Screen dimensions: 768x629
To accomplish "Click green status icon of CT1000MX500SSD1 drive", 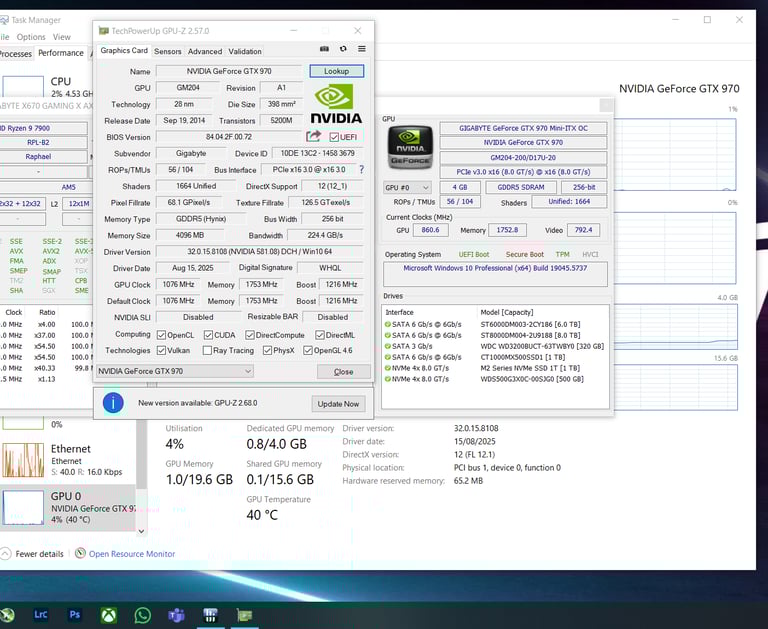I will [387, 357].
